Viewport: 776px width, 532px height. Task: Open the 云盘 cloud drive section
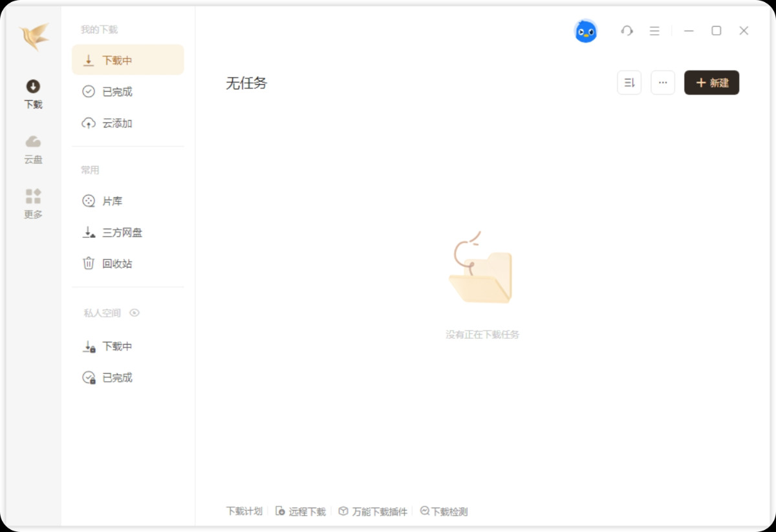(33, 149)
